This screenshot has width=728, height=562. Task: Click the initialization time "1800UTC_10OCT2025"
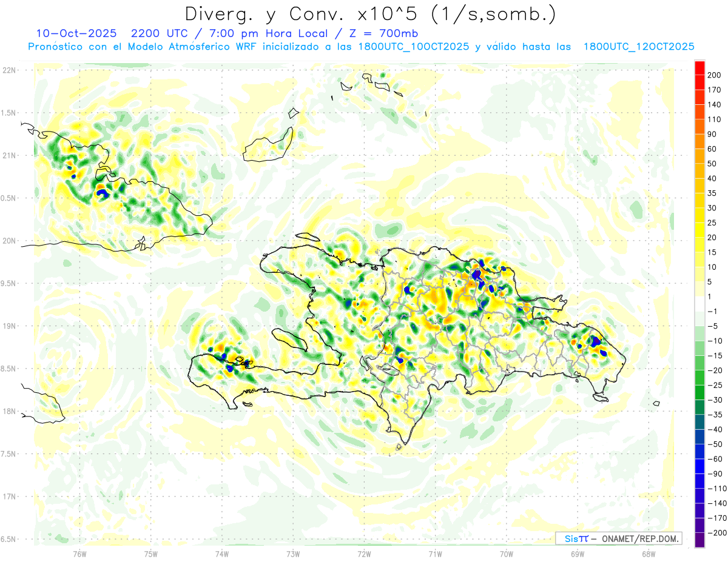[x=413, y=47]
